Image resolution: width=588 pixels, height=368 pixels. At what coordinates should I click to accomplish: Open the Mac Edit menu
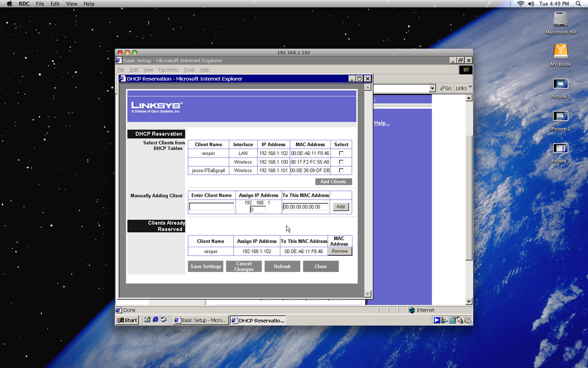coord(55,4)
